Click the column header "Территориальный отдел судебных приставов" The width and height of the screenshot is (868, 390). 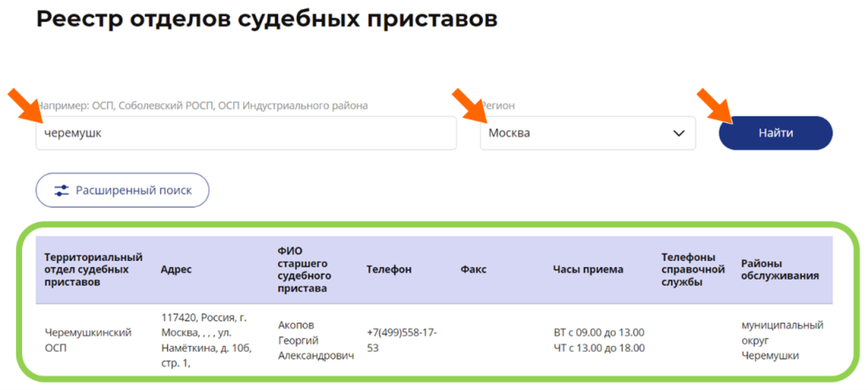pos(93,270)
